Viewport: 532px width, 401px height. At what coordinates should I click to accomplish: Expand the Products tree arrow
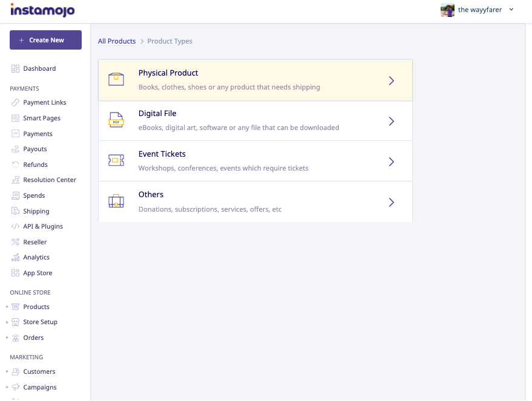7,307
